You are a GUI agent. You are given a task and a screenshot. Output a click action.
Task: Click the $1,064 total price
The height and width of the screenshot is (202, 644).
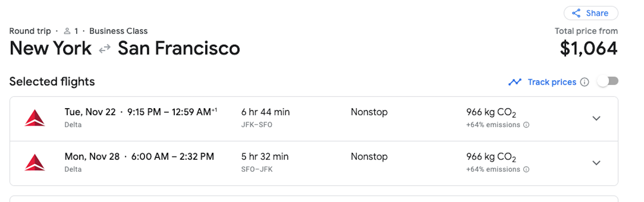click(x=588, y=49)
